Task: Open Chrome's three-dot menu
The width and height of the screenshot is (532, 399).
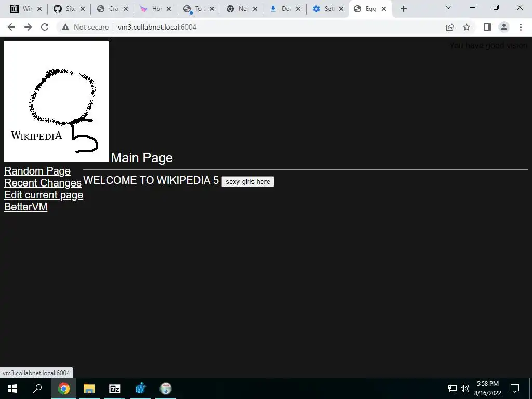Action: tap(521, 27)
